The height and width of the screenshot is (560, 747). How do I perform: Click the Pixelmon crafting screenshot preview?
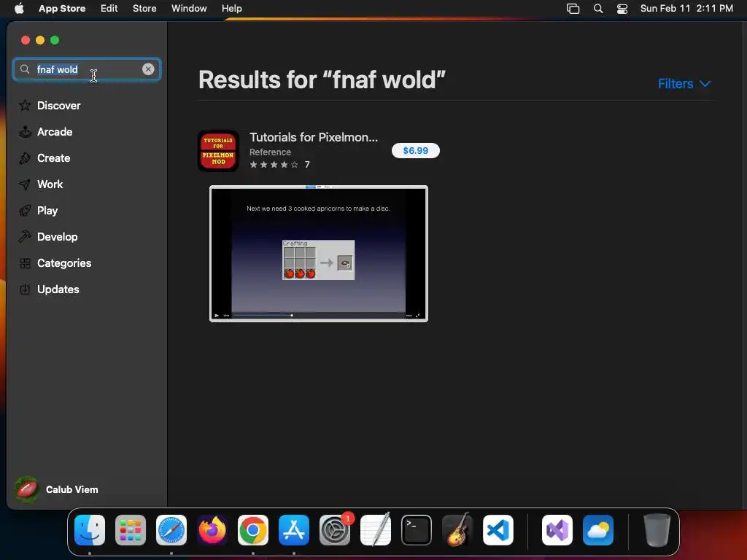tap(319, 254)
